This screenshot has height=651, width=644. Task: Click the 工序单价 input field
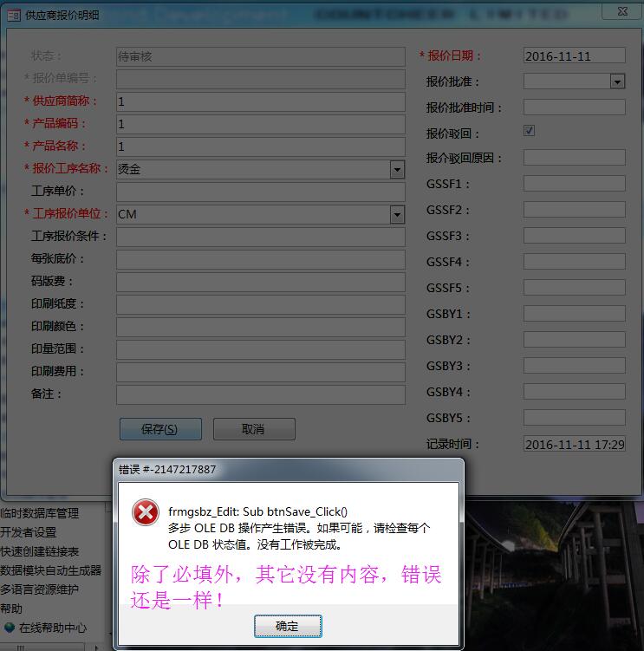(260, 192)
